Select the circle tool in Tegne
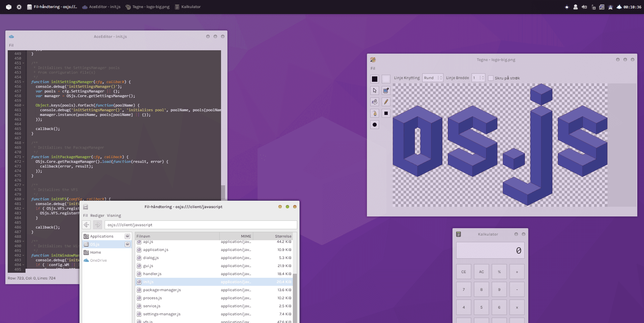 click(375, 125)
